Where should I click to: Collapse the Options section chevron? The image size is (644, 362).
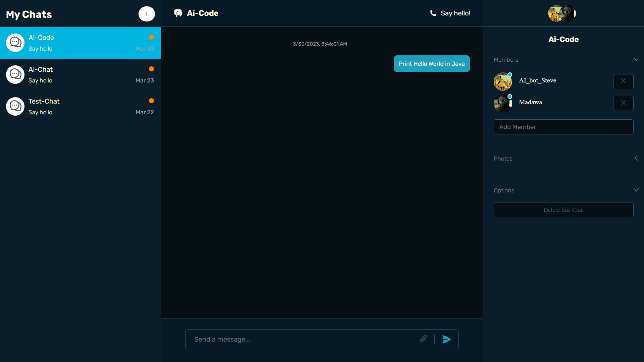click(x=636, y=190)
